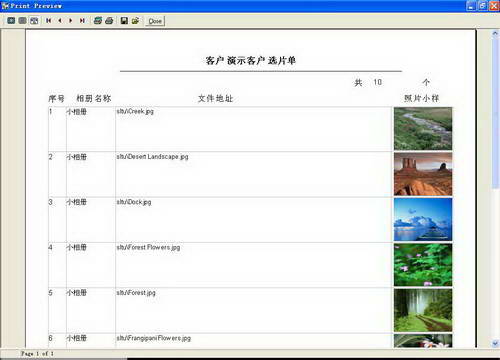
Task: Click the 相册名称 column header
Action: click(x=94, y=98)
